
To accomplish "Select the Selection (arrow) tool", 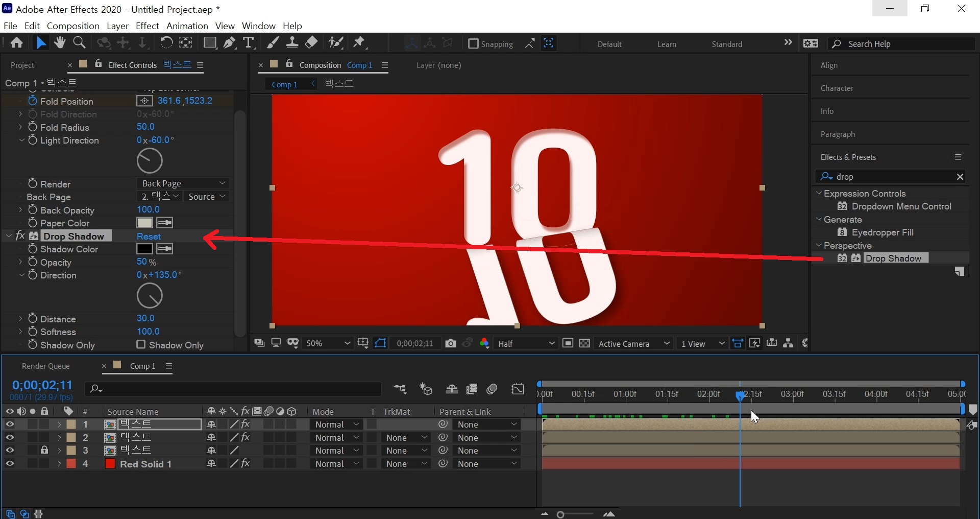I will [41, 43].
